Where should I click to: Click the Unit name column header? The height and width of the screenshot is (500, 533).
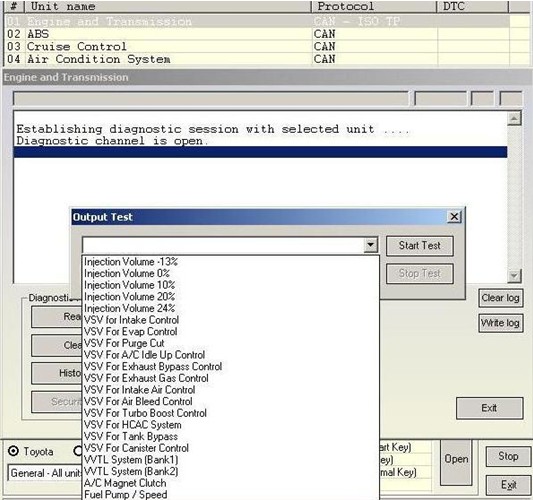[168, 6]
